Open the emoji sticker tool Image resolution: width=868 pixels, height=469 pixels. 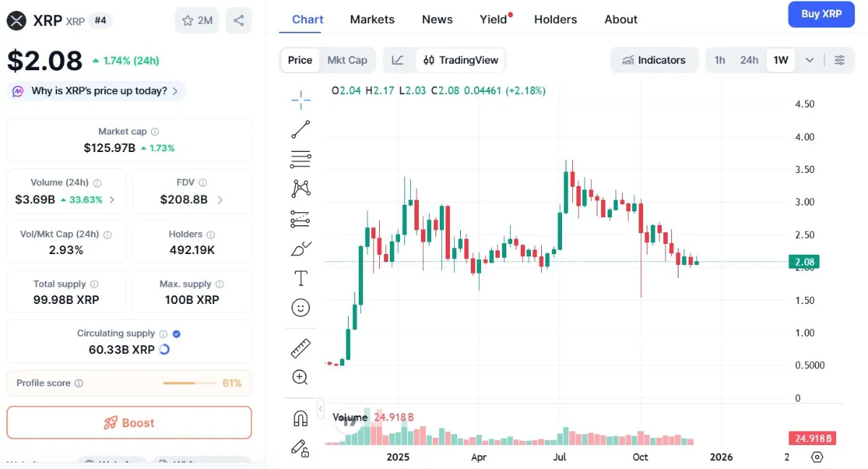[301, 308]
